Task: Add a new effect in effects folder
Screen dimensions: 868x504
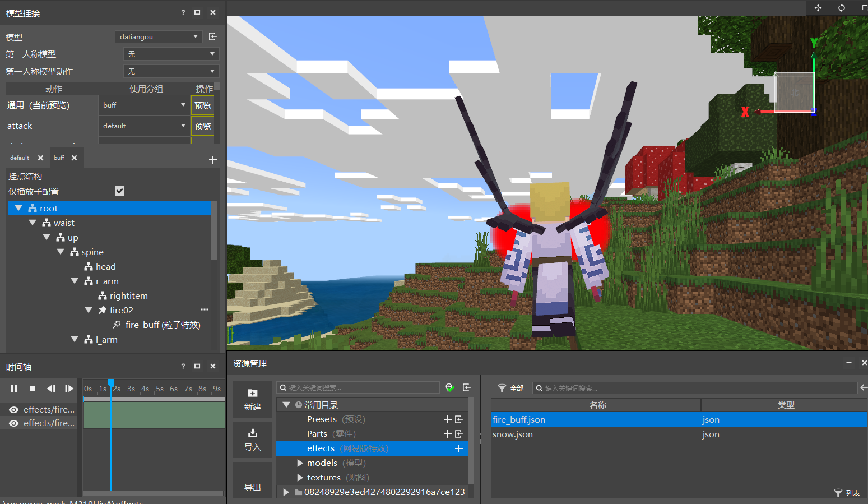Action: [459, 448]
